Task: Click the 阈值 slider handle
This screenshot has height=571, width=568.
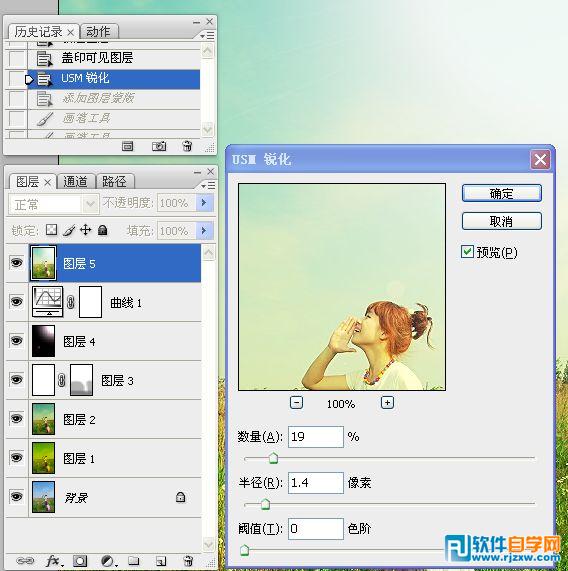Action: pos(245,550)
